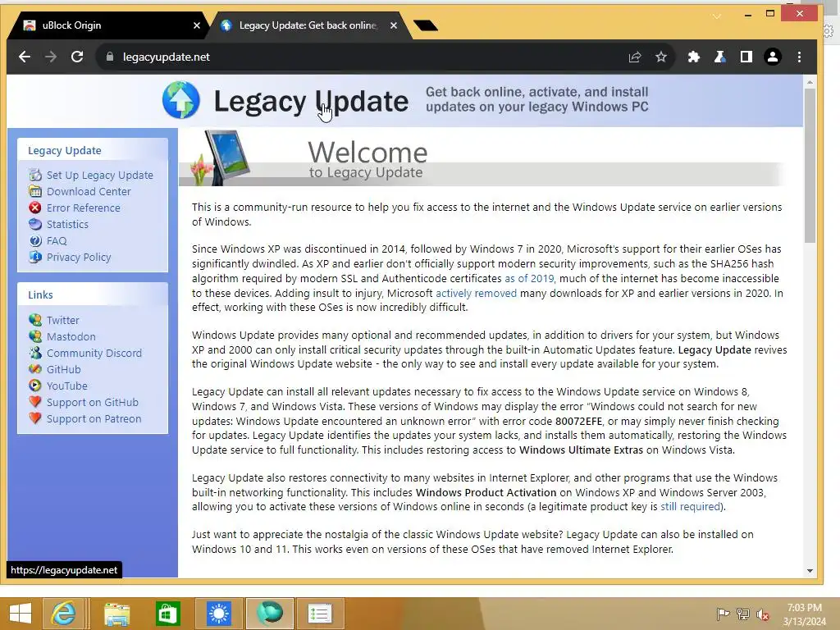Open a new tab with the plus button

[x=426, y=25]
